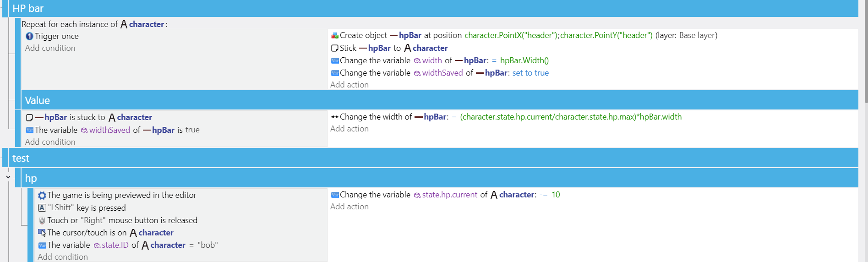868x262 pixels.
Task: Click the game previewed in editor gear icon
Action: pos(42,196)
